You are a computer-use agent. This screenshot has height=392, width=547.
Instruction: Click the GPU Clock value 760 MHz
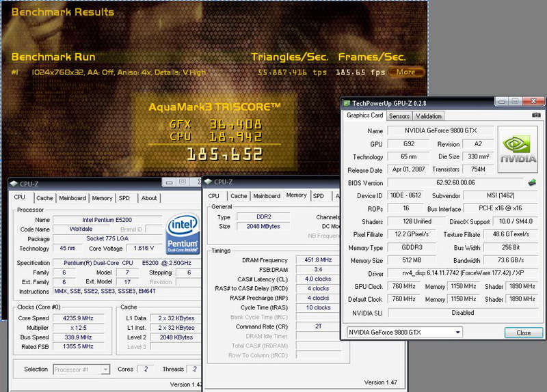(403, 286)
